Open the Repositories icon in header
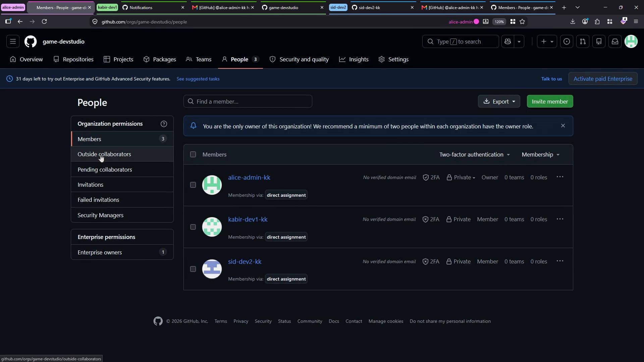 point(599,42)
